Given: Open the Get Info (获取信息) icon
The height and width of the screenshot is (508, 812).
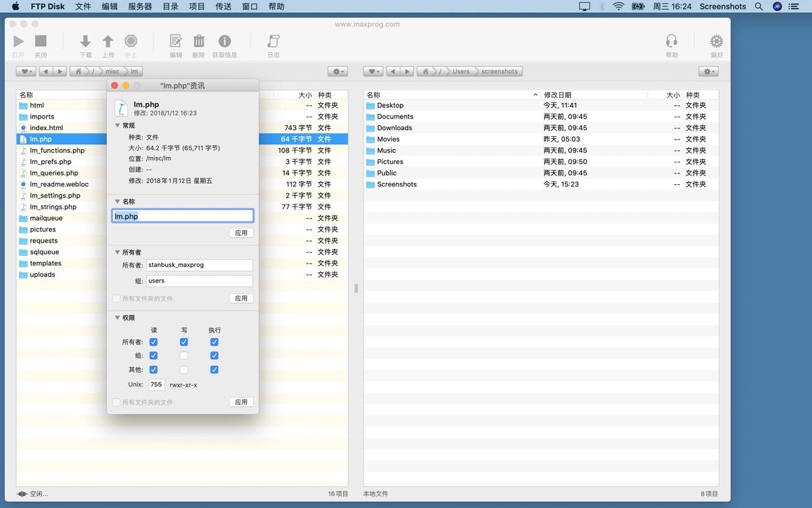Looking at the screenshot, I should point(224,42).
